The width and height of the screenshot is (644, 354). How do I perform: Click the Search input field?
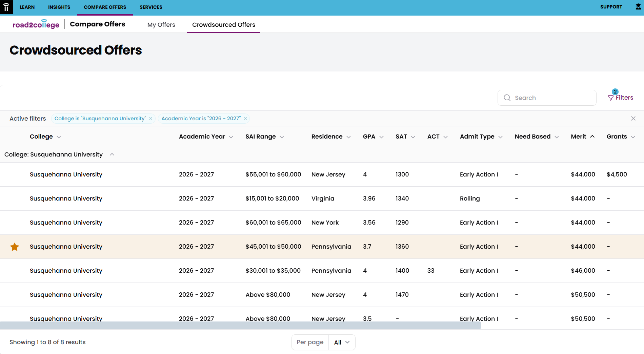click(547, 98)
